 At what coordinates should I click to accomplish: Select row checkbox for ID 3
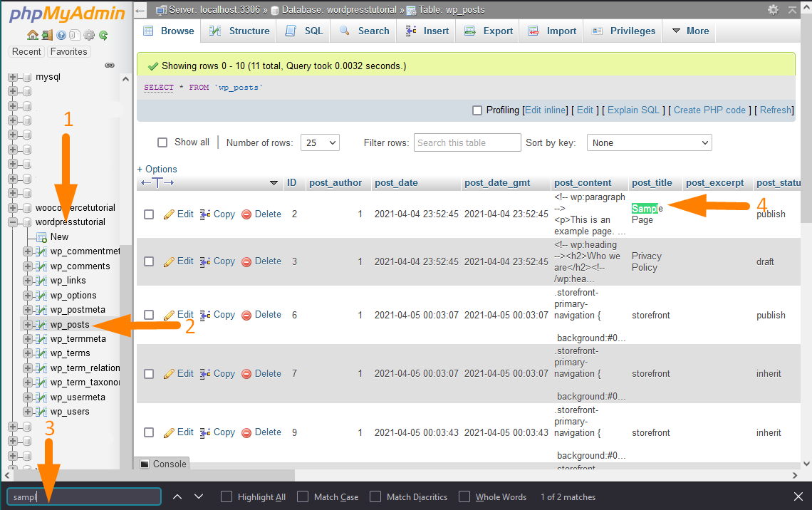pyautogui.click(x=149, y=261)
